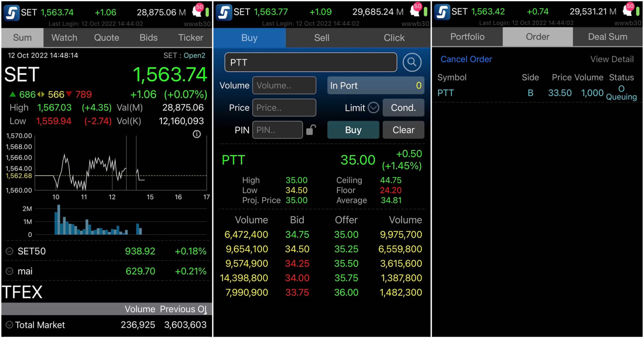Tap the green connection indicator in Buy header
The width and height of the screenshot is (644, 338).
coord(425,12)
